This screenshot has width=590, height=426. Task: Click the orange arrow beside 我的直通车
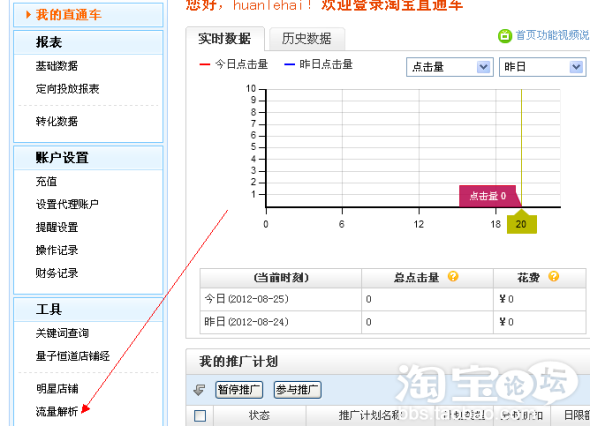click(28, 15)
